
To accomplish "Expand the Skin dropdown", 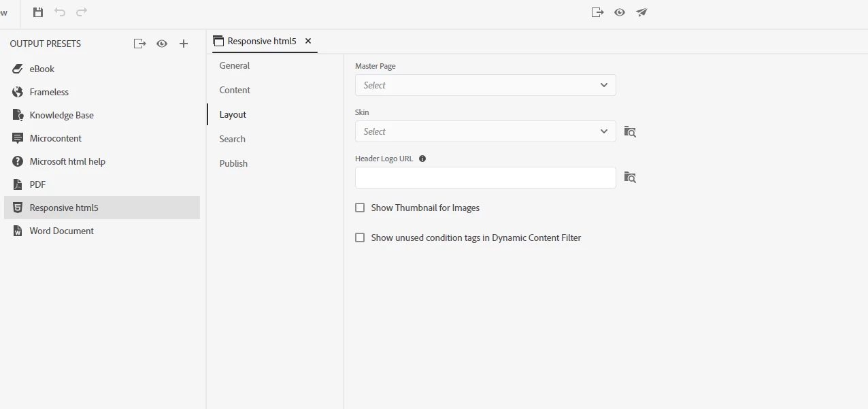I will click(x=485, y=131).
